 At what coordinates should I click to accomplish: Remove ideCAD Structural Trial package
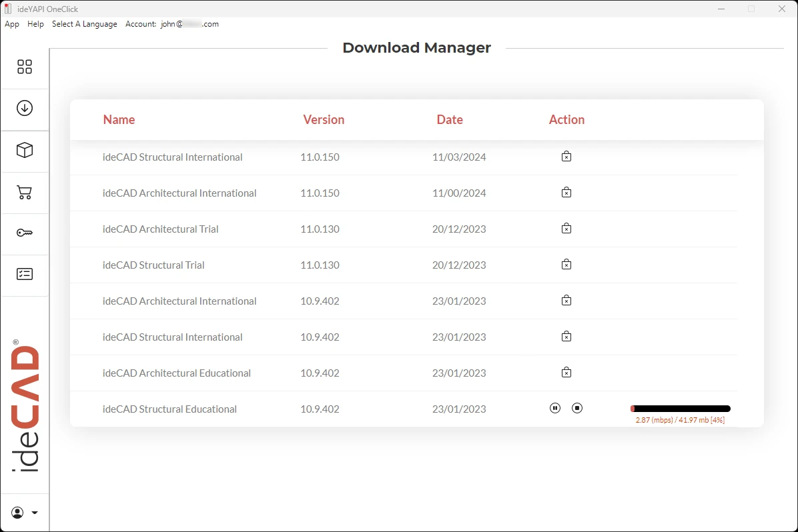[566, 265]
